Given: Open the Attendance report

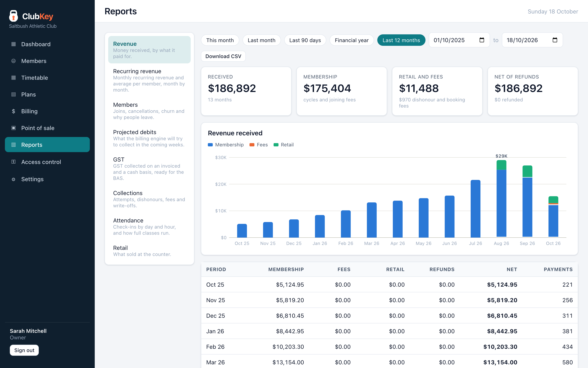Looking at the screenshot, I should pos(149,227).
